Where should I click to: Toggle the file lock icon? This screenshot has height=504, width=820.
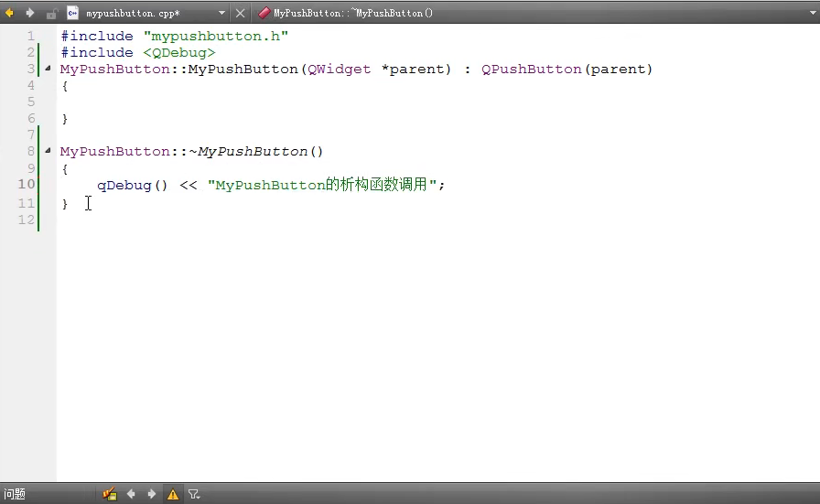click(x=51, y=14)
